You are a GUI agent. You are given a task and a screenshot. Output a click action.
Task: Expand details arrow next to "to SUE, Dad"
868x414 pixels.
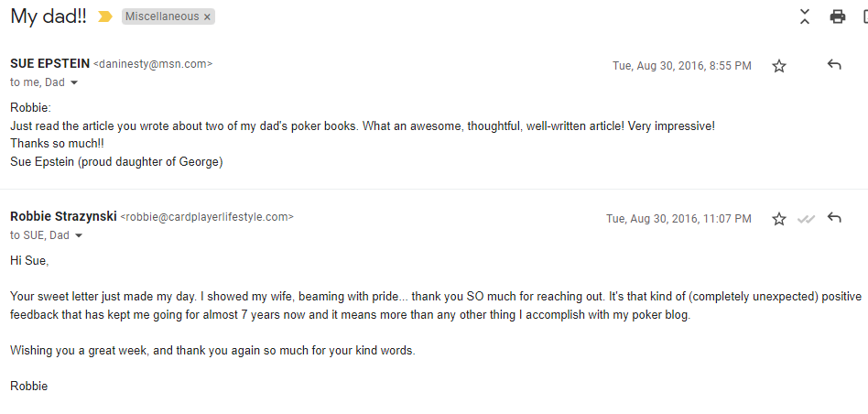[79, 235]
